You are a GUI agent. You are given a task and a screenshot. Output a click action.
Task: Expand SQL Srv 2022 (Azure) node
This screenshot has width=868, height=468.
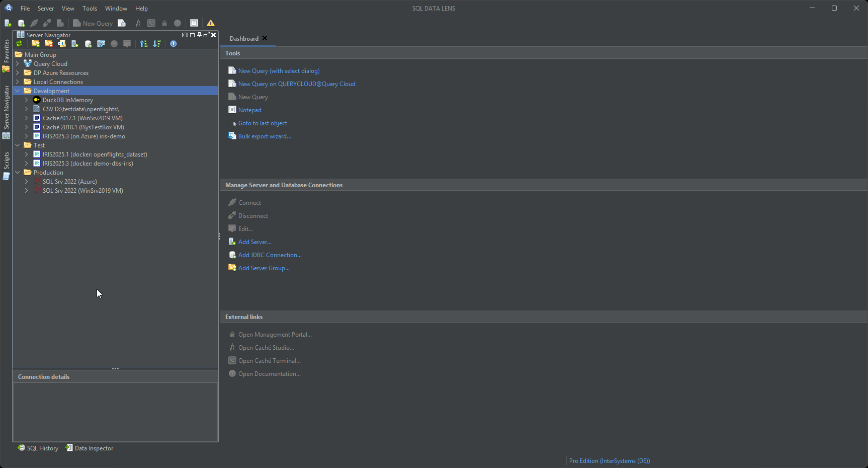tap(27, 182)
